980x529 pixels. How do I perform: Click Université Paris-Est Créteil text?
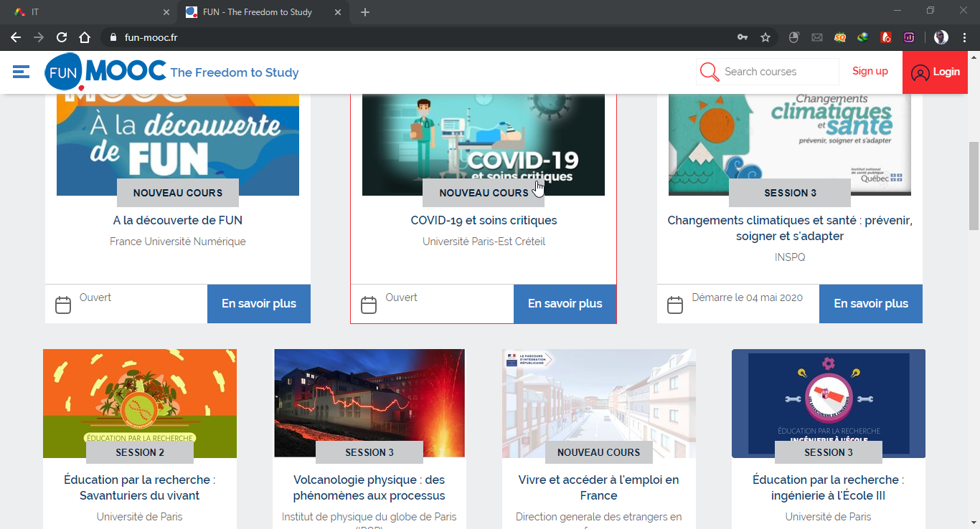(x=484, y=242)
